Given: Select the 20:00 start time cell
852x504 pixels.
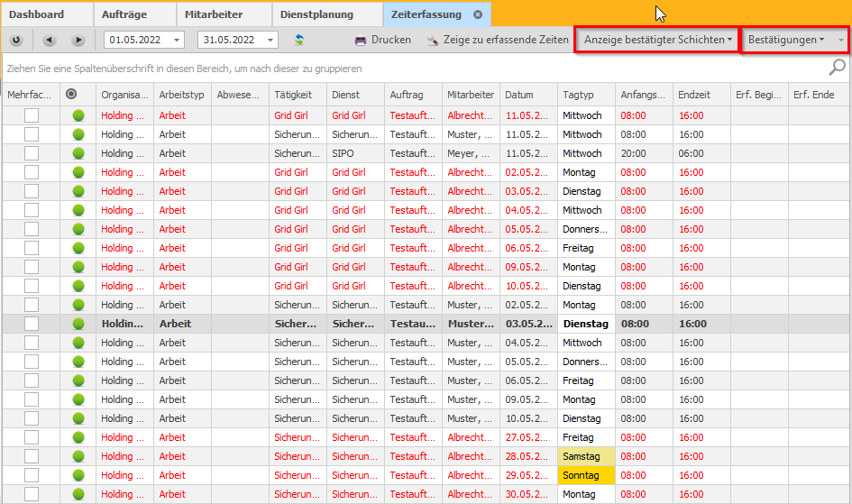Looking at the screenshot, I should [645, 153].
